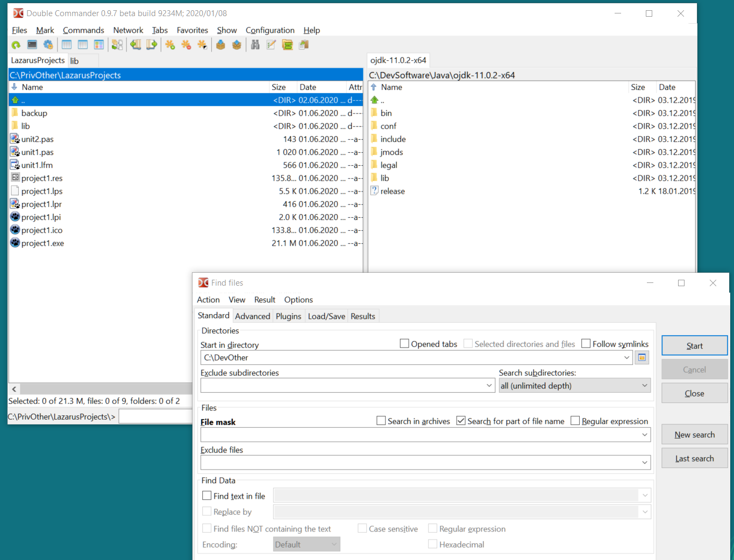Enable the Opened tabs checkbox
Viewport: 734px width, 560px height.
pyautogui.click(x=404, y=344)
